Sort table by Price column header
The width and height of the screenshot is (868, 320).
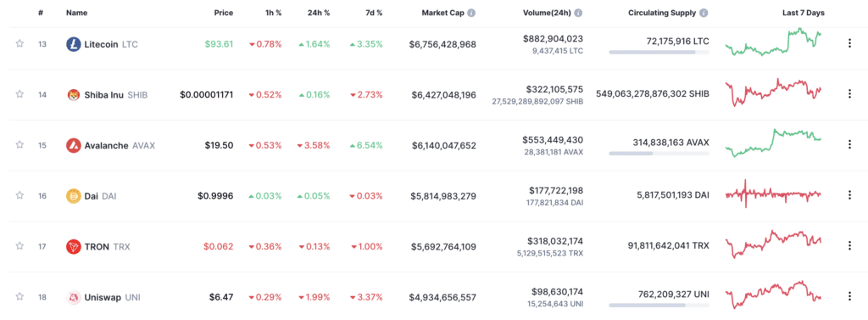click(224, 13)
